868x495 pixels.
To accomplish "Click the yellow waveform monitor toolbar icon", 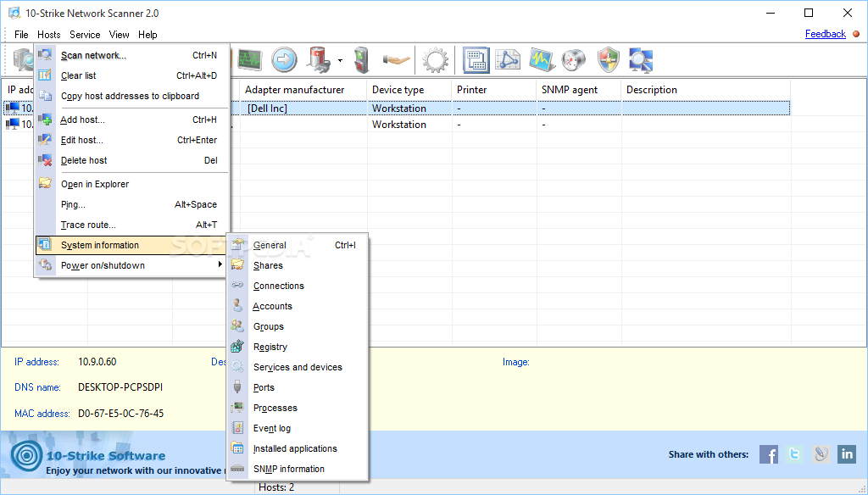I will (x=542, y=60).
